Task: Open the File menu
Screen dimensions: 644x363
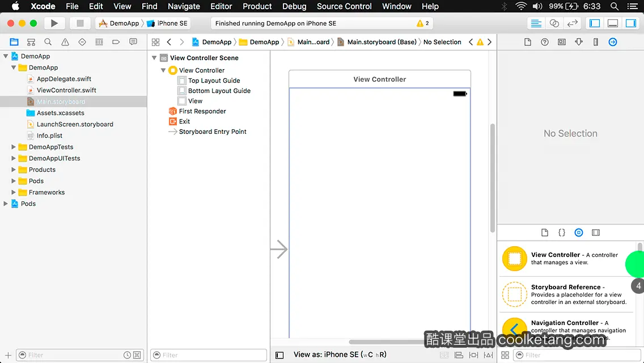Action: 72,6
